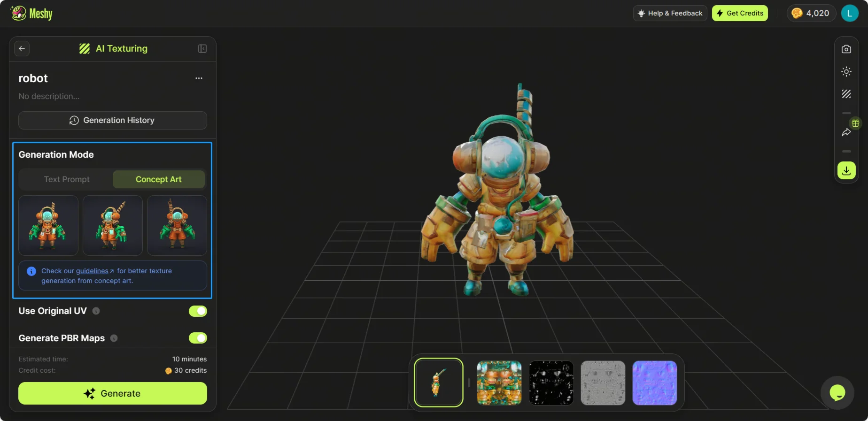868x421 pixels.
Task: Select the first concept art robot image
Action: point(48,225)
